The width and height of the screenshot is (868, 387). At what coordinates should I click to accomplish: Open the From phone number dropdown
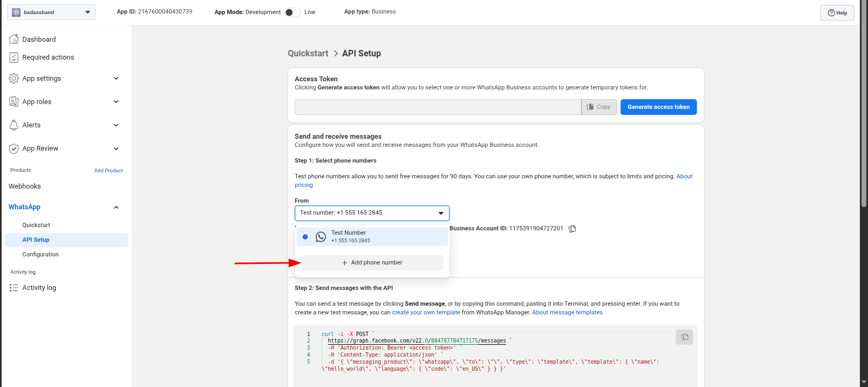point(372,213)
